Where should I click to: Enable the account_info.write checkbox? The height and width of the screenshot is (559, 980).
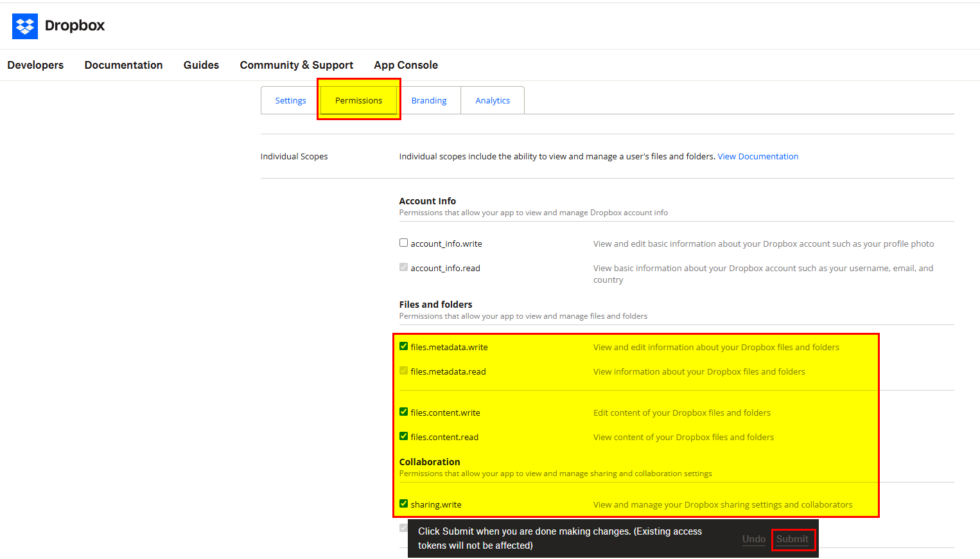[x=403, y=243]
